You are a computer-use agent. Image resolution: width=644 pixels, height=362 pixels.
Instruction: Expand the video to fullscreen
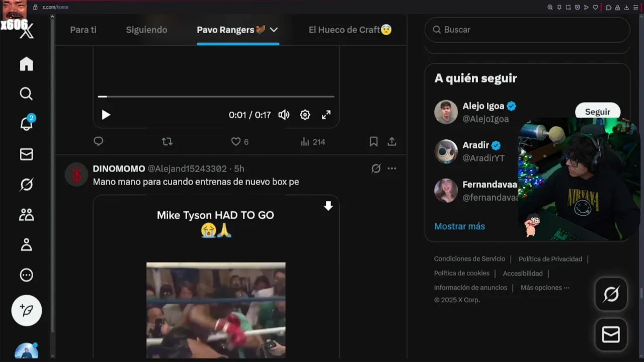[326, 115]
